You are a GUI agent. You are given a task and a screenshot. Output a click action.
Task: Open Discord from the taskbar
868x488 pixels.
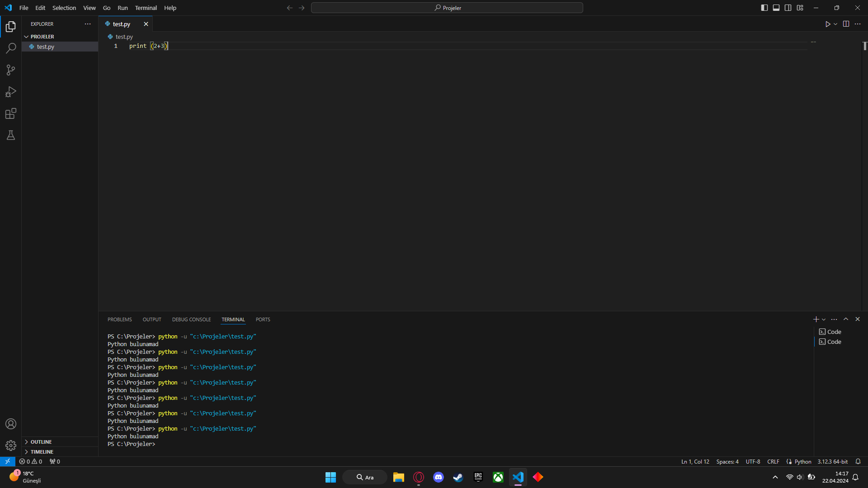pyautogui.click(x=439, y=477)
